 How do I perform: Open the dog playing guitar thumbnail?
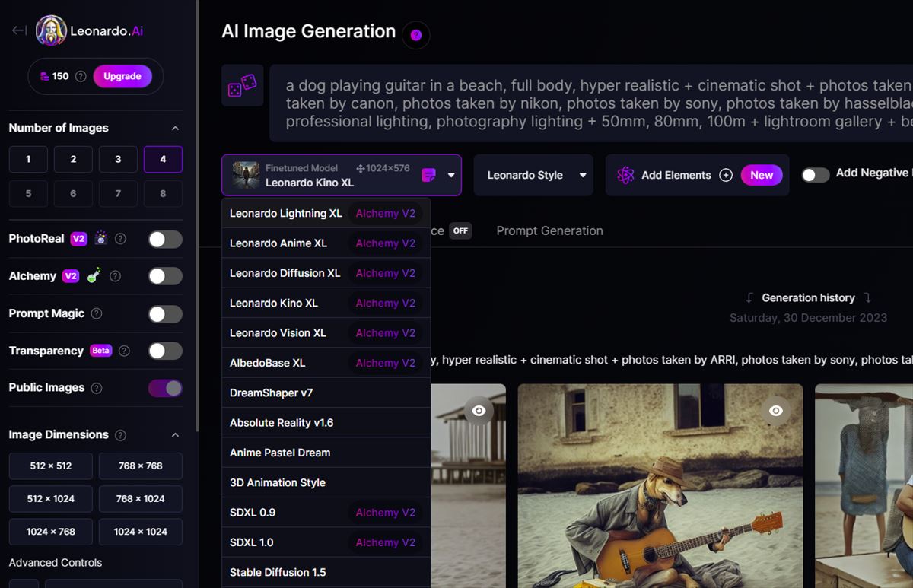[x=660, y=485]
